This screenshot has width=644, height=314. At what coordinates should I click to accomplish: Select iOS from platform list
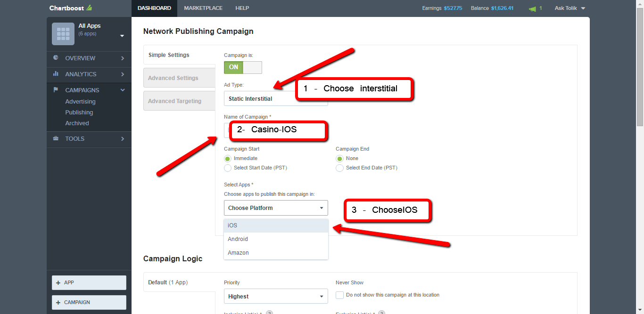(x=276, y=225)
